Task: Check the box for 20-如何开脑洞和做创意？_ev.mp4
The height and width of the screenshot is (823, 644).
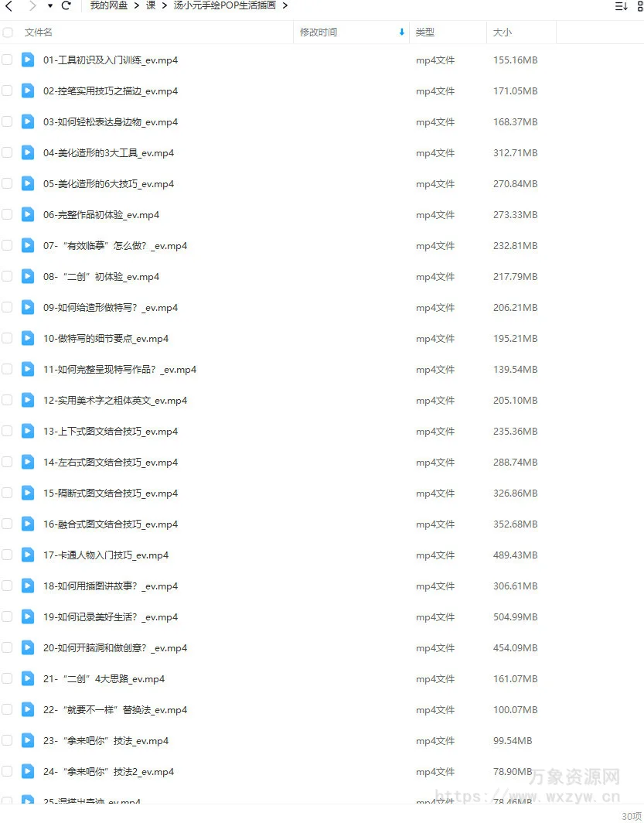Action: pos(7,647)
